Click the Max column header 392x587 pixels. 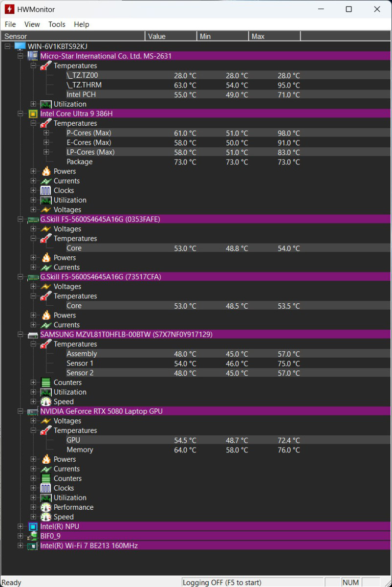[275, 36]
